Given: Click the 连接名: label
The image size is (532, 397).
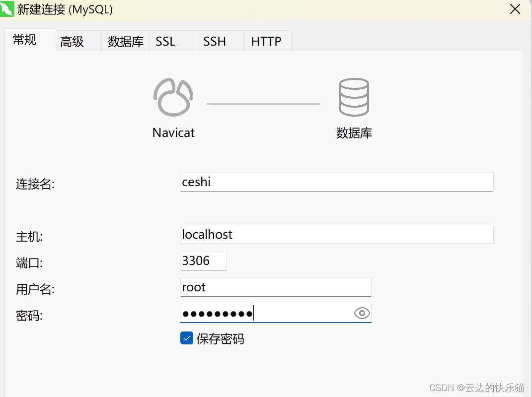Looking at the screenshot, I should tap(35, 184).
